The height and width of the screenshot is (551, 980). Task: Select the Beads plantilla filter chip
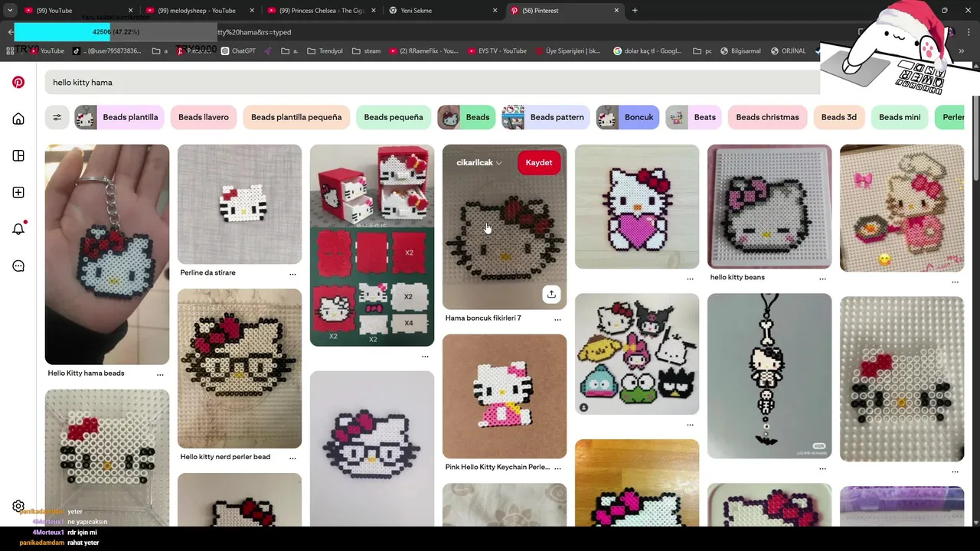[x=119, y=117]
